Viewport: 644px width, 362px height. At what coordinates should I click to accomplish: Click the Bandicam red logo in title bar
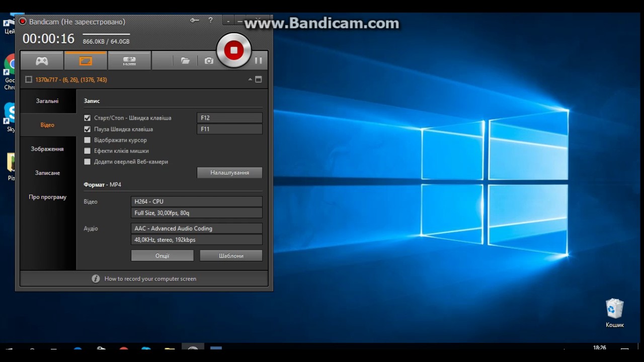[x=22, y=22]
